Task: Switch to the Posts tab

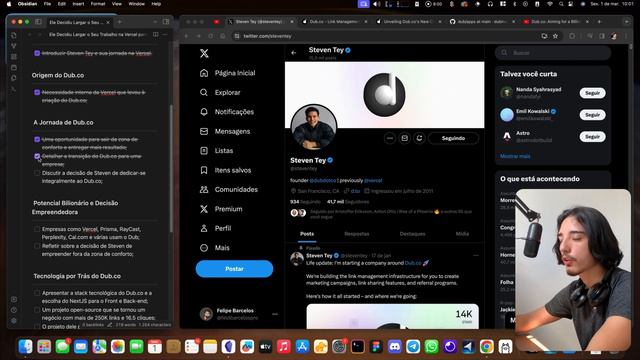Action: [x=307, y=234]
